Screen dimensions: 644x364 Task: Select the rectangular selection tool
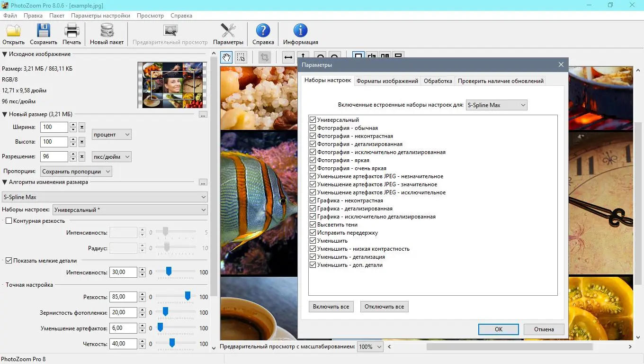[x=241, y=57]
